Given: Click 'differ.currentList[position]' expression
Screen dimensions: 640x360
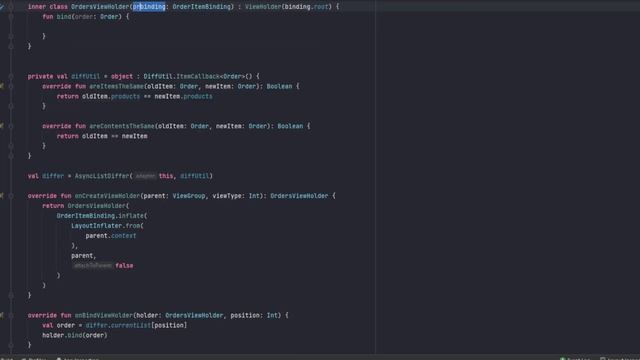Looking at the screenshot, I should (x=136, y=325).
